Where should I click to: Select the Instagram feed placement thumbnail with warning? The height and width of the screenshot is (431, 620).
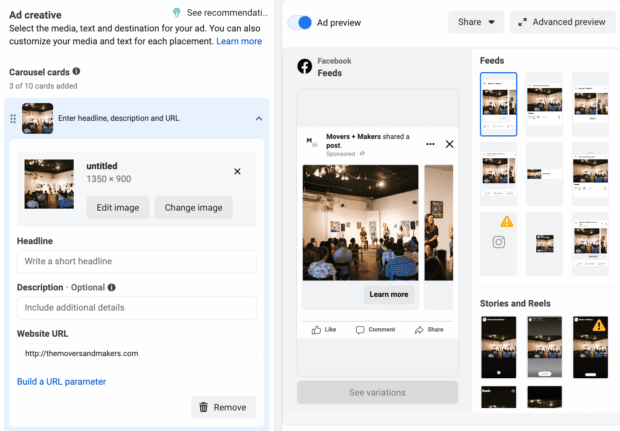499,243
